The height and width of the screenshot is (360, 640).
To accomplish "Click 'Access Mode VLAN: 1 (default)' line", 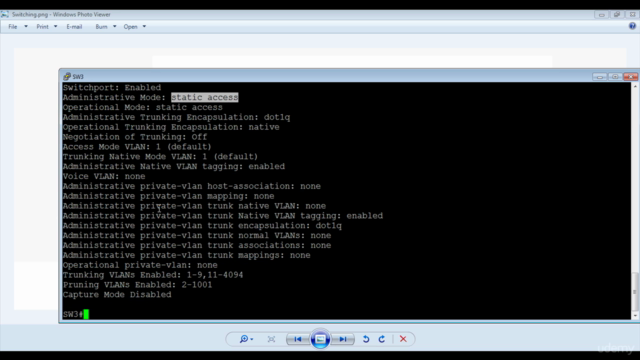I will pyautogui.click(x=137, y=147).
